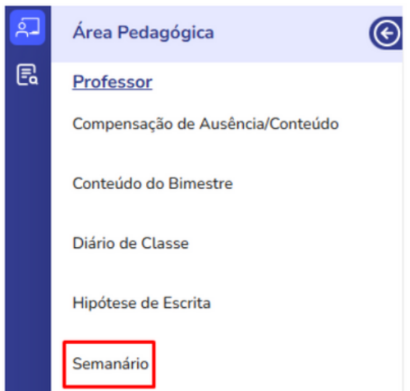Collapse the panel with the circled back arrow
410x391 pixels.
[386, 33]
